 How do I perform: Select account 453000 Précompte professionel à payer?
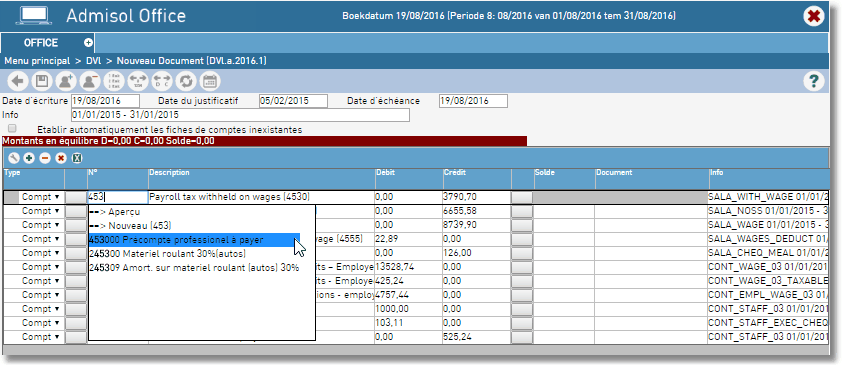click(x=194, y=240)
